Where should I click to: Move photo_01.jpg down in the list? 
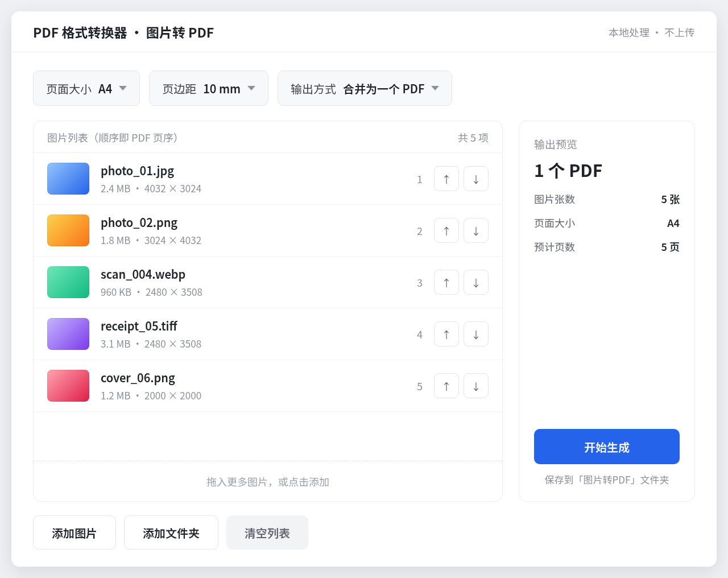click(x=476, y=179)
